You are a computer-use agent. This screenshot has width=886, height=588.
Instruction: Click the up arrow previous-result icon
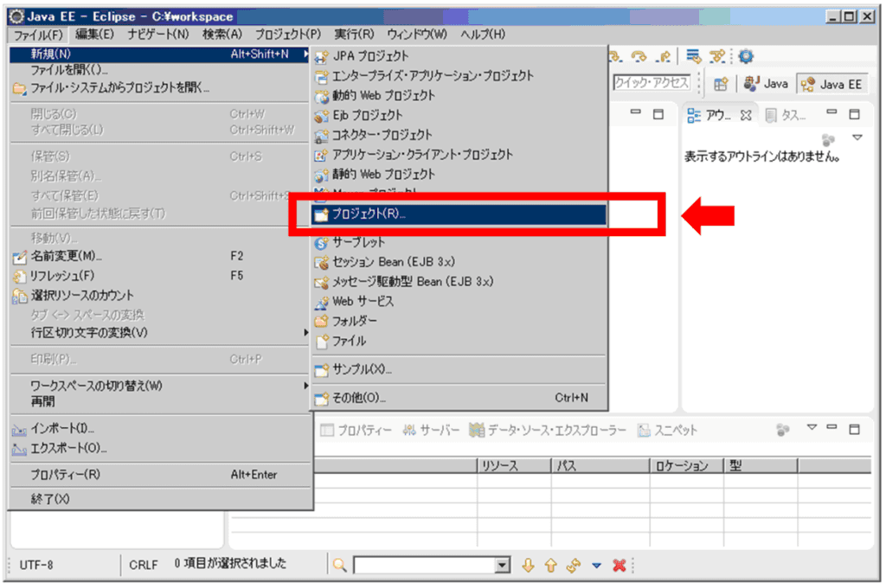point(551,566)
